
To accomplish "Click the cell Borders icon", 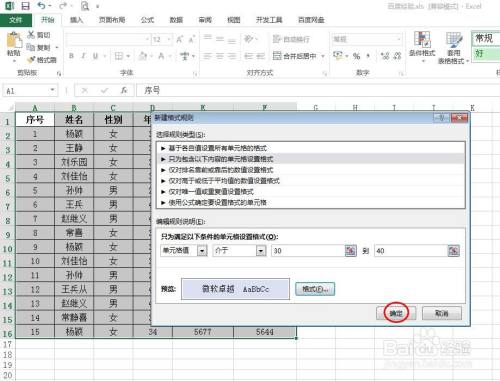I will pyautogui.click(x=119, y=56).
